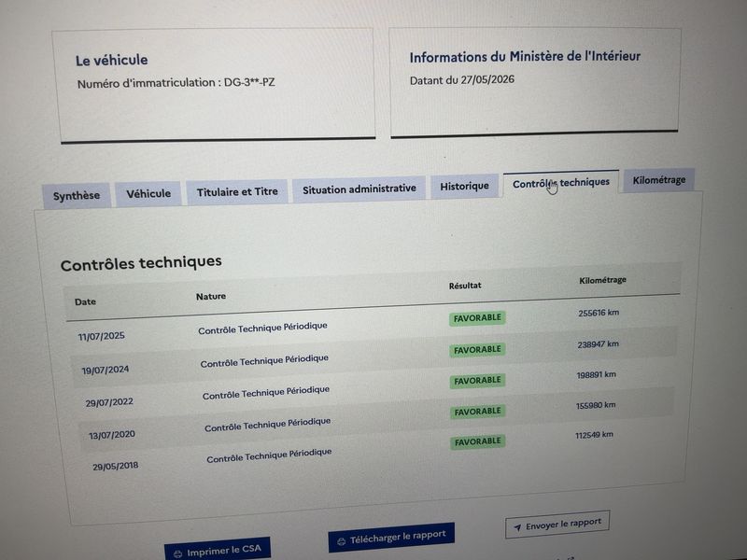Select the date 19/07/2024
This screenshot has width=747, height=560.
pos(106,370)
